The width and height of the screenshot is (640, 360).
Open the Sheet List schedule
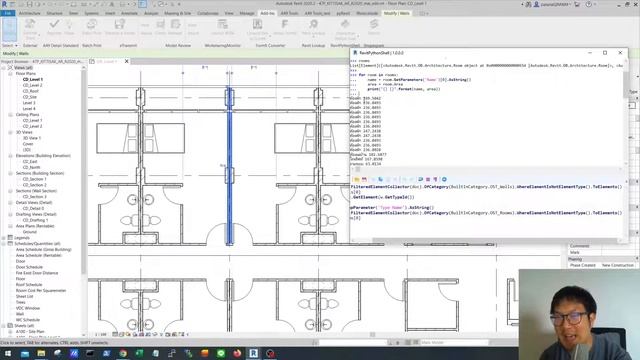coord(24,297)
